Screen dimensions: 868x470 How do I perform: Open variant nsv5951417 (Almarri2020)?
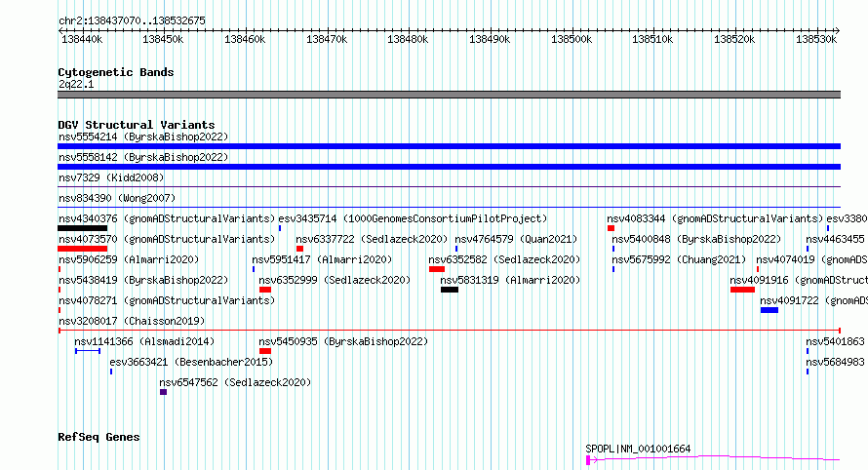point(322,259)
